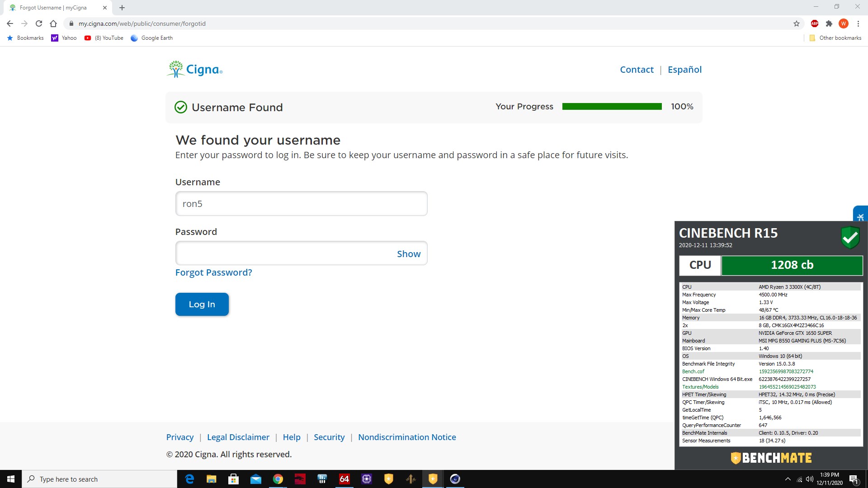Image resolution: width=868 pixels, height=488 pixels.
Task: Open the Yahoo bookmark
Action: [64, 38]
